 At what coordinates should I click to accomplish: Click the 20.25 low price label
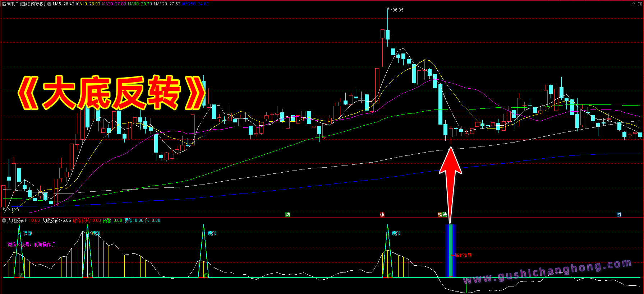click(13, 209)
